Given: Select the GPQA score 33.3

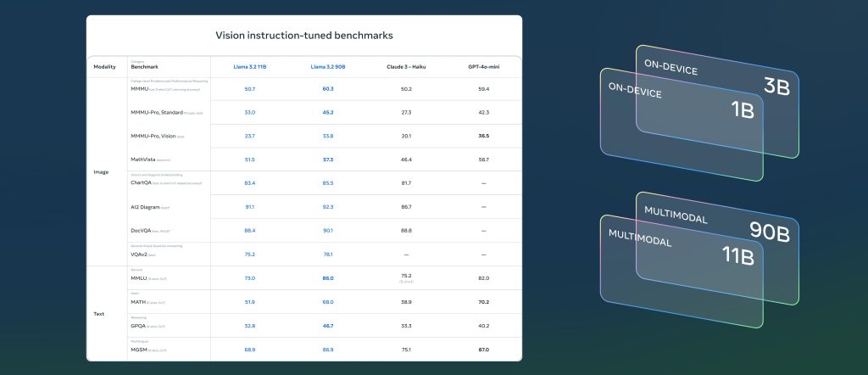Looking at the screenshot, I should pyautogui.click(x=406, y=326).
